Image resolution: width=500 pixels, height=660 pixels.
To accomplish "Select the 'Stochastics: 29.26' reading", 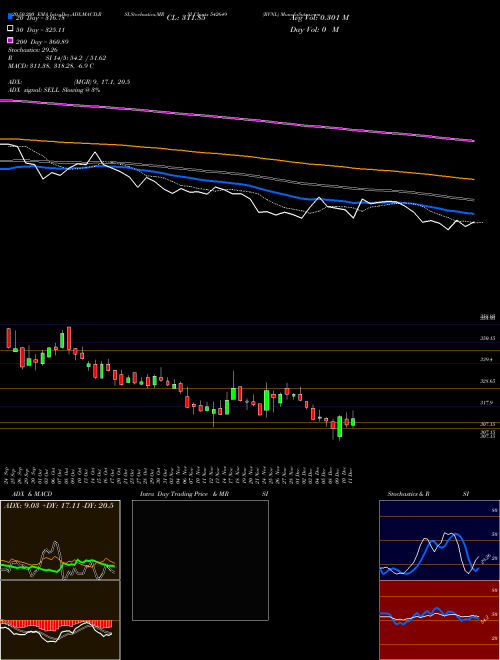I will pos(33,50).
